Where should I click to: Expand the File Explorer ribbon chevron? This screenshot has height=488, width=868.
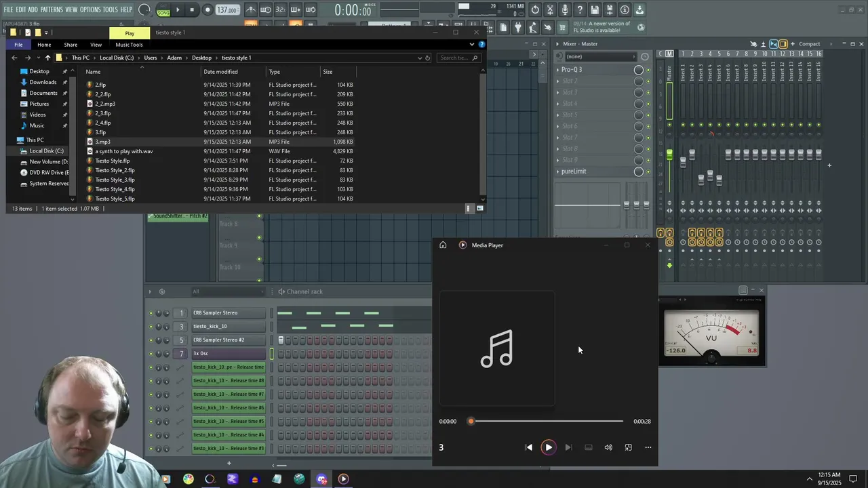pos(472,44)
